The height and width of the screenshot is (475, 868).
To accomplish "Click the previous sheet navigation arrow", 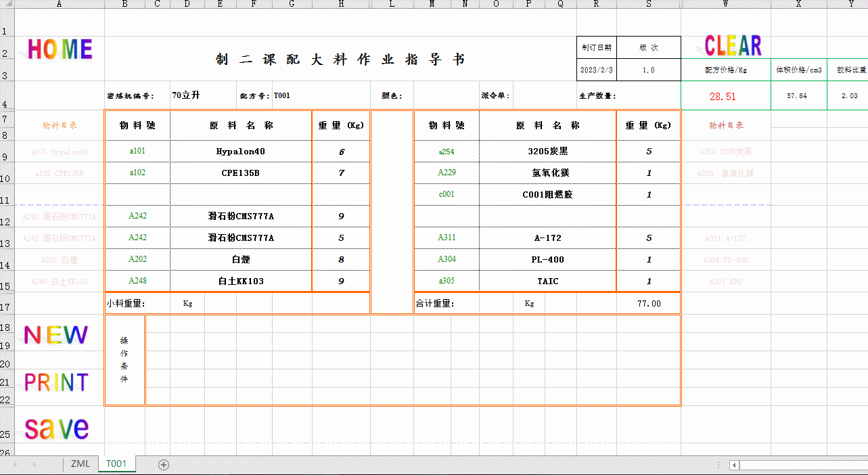I will click(x=16, y=464).
